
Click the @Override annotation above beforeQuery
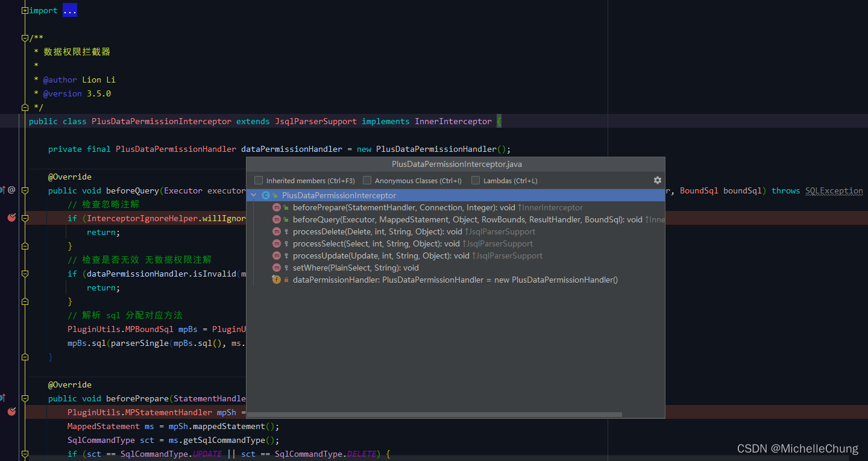point(70,177)
